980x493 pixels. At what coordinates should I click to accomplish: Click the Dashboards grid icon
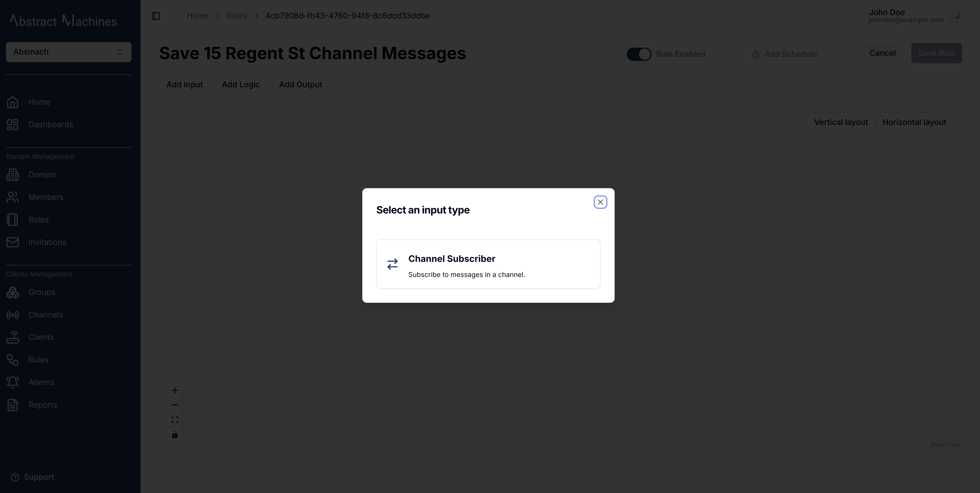tap(13, 124)
